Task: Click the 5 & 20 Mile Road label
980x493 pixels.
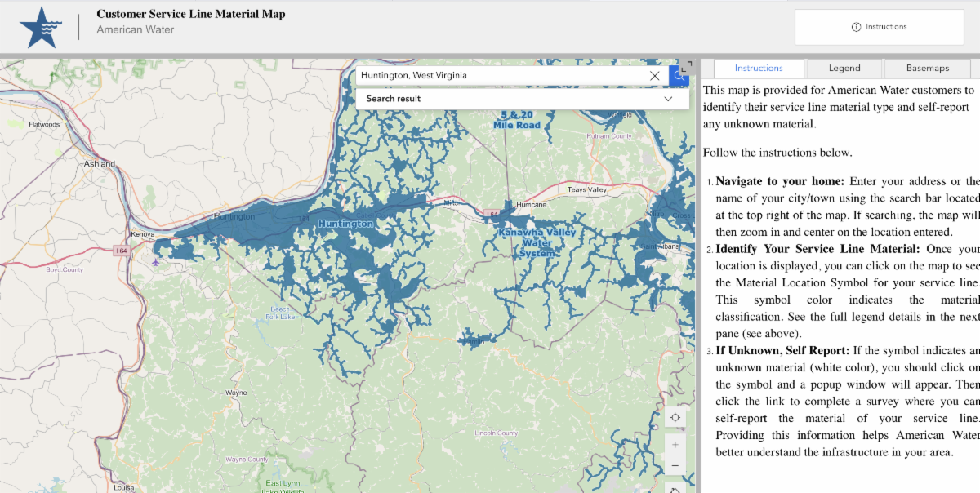Action: point(517,120)
